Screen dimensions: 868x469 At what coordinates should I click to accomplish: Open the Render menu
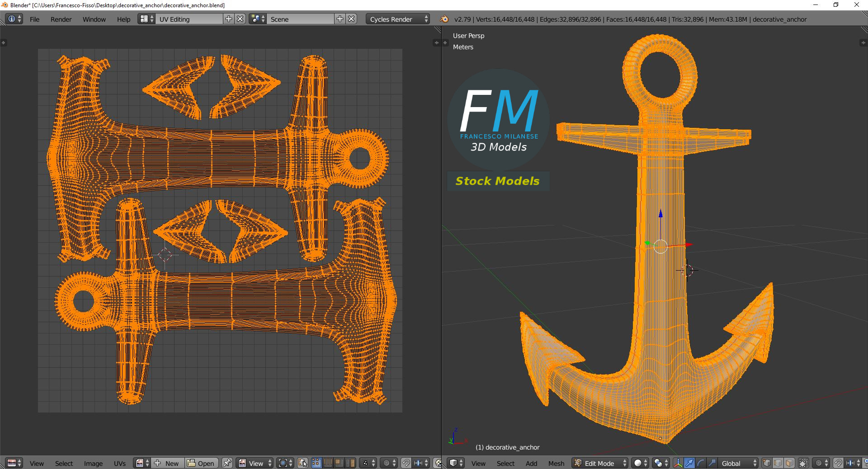point(61,19)
